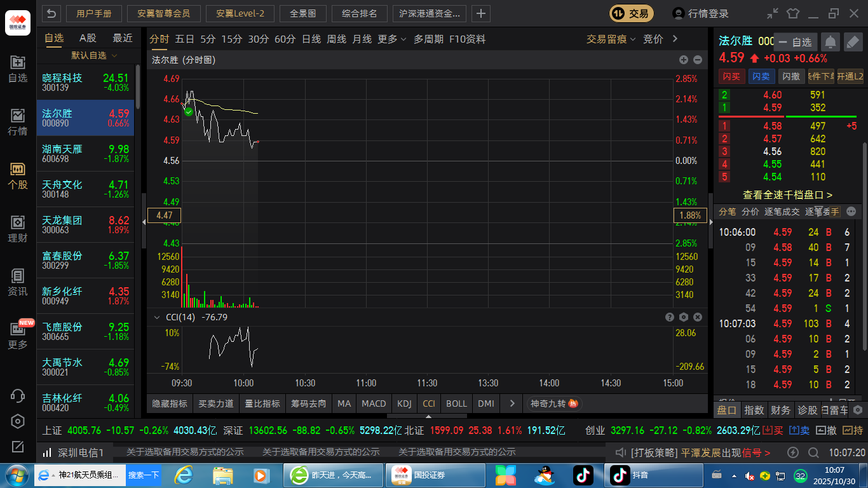Viewport: 868px width, 488px height.
Task: Expand the 更多 period dropdown
Action: (x=391, y=39)
